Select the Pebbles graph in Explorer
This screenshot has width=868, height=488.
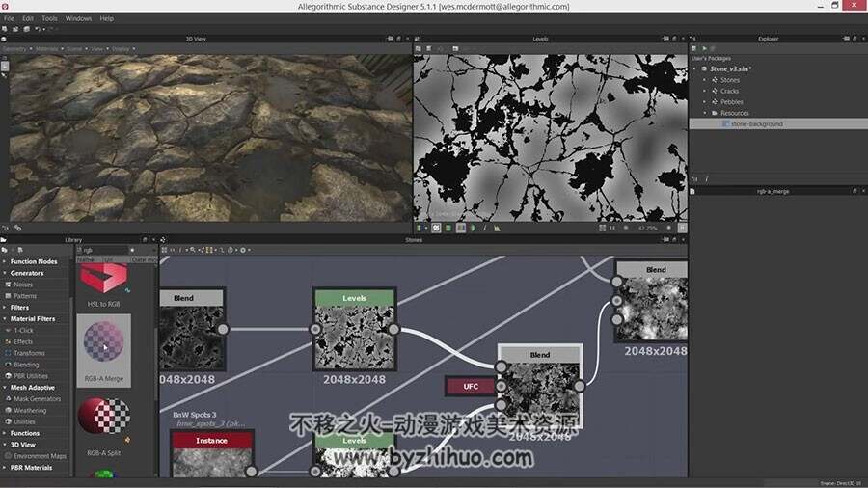click(x=731, y=102)
